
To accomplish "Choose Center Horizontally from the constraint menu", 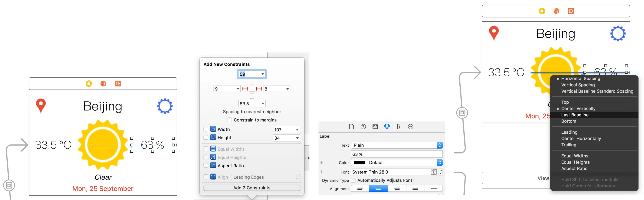I will tap(581, 138).
